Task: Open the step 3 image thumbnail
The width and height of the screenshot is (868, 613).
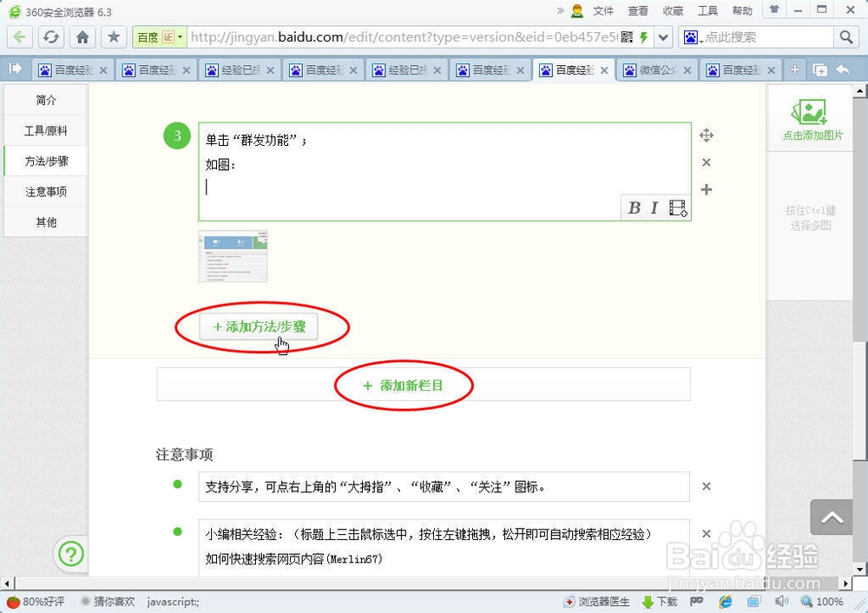Action: [x=233, y=256]
